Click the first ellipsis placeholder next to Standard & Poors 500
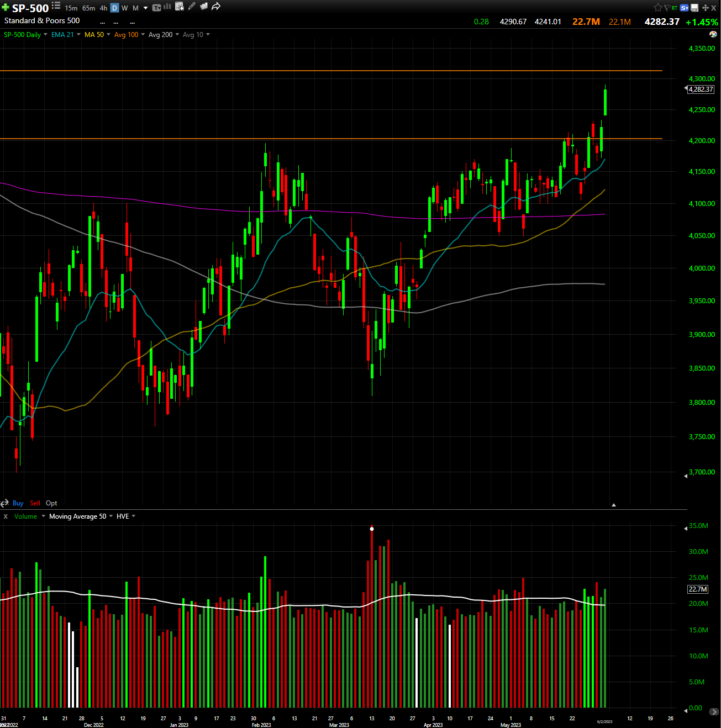This screenshot has height=728, width=721. [103, 23]
